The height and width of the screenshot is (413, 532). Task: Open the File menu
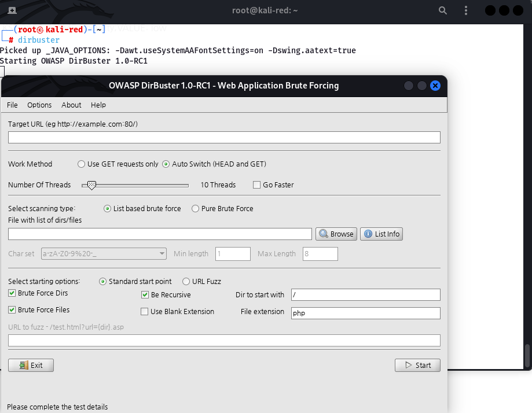pyautogui.click(x=12, y=105)
